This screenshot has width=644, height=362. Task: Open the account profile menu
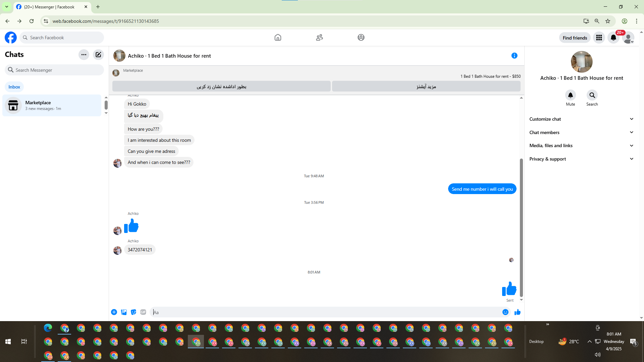pos(628,38)
